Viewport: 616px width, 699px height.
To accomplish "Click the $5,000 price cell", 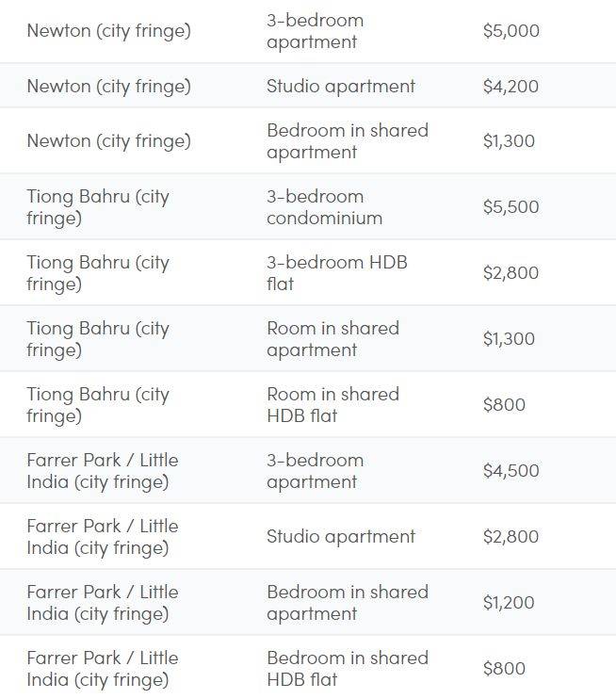I will click(511, 31).
